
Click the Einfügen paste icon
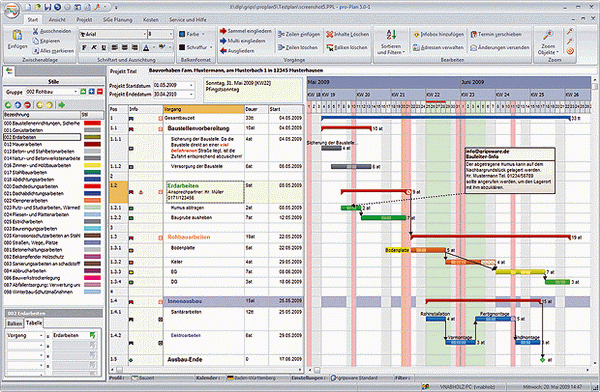[x=17, y=35]
